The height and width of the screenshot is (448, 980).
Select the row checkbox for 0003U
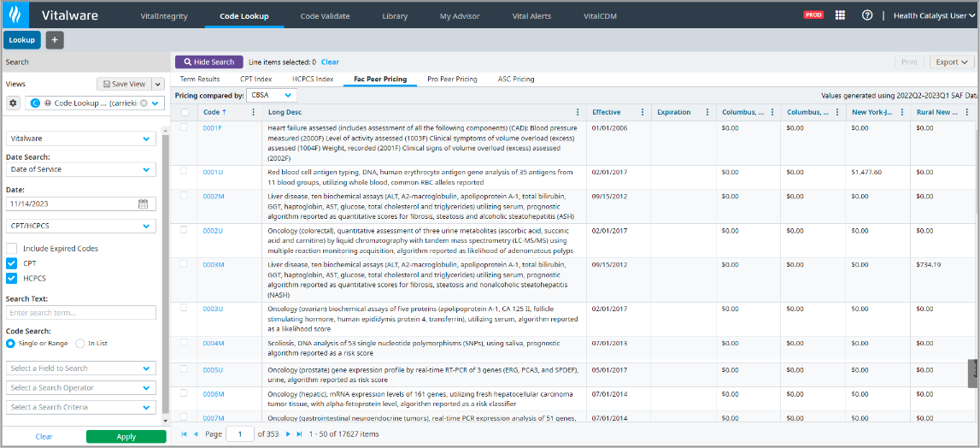(184, 308)
